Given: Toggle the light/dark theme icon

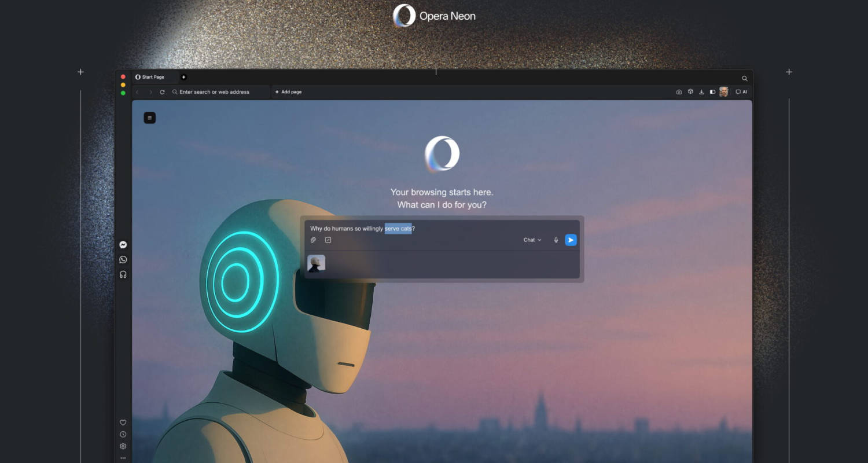Looking at the screenshot, I should click(712, 92).
